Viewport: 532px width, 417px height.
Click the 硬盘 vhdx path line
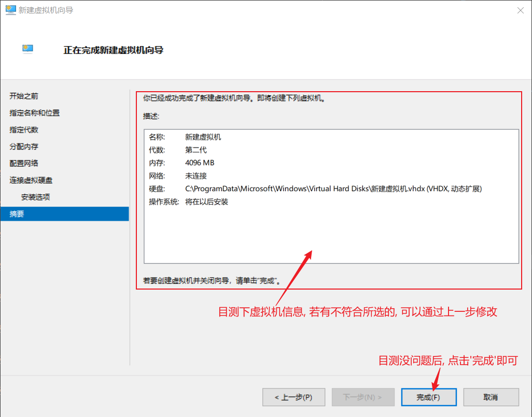(315, 189)
